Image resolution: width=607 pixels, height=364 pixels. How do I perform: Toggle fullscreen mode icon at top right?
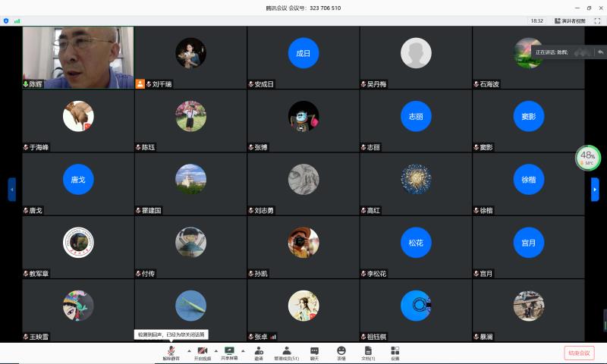(596, 21)
